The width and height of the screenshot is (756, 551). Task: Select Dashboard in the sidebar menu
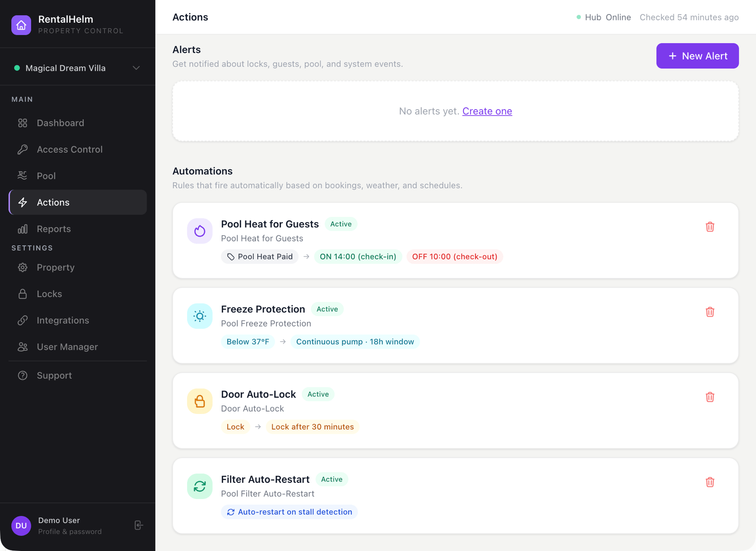(60, 123)
